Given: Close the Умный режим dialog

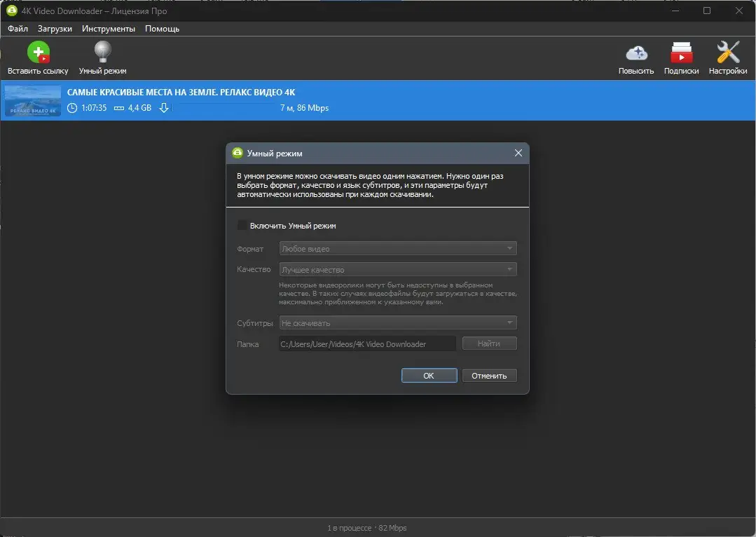Looking at the screenshot, I should 518,153.
